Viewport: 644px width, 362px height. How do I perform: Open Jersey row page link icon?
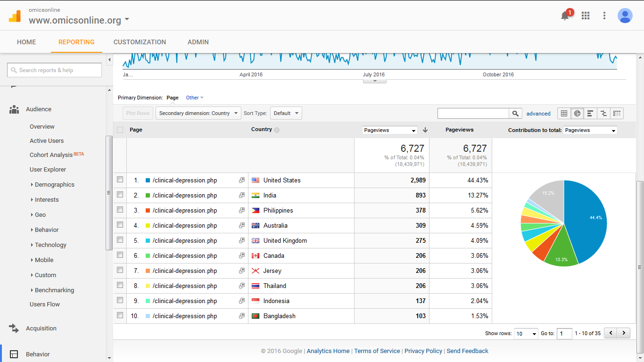point(242,271)
